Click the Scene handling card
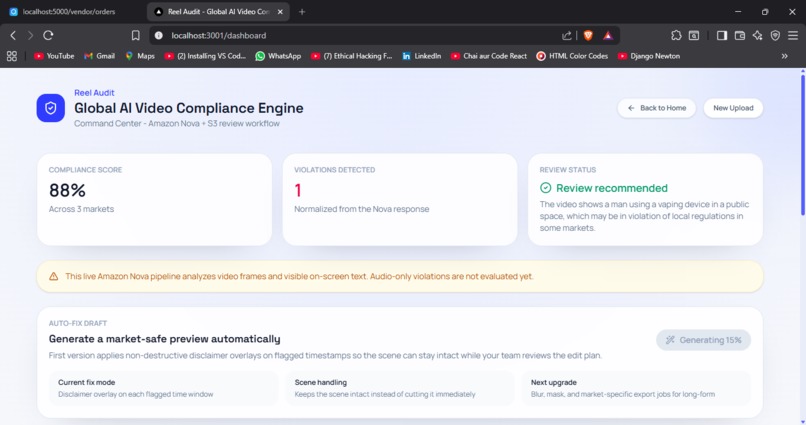 point(400,389)
